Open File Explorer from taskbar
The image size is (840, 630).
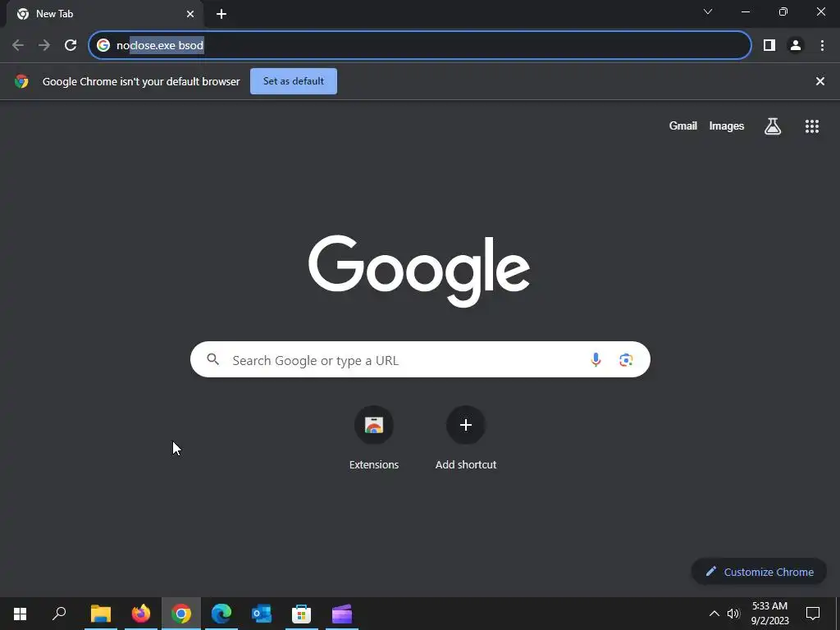[101, 614]
